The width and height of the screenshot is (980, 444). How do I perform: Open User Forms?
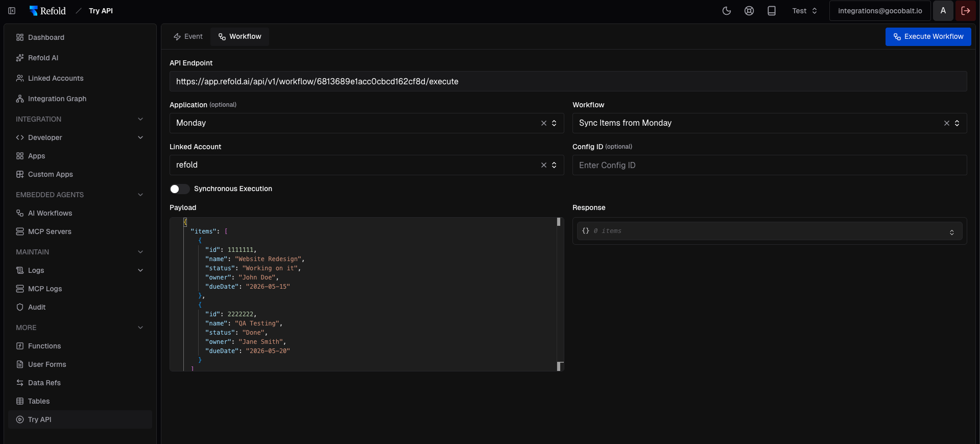(x=80, y=364)
